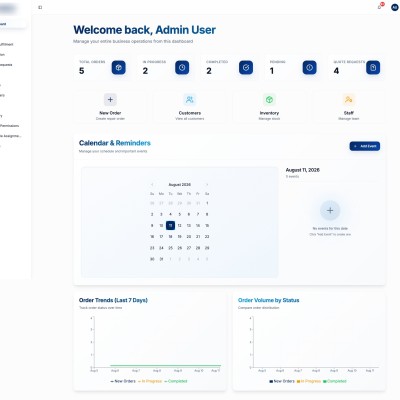
Task: Click the plus circle to add event
Action: coord(330,210)
